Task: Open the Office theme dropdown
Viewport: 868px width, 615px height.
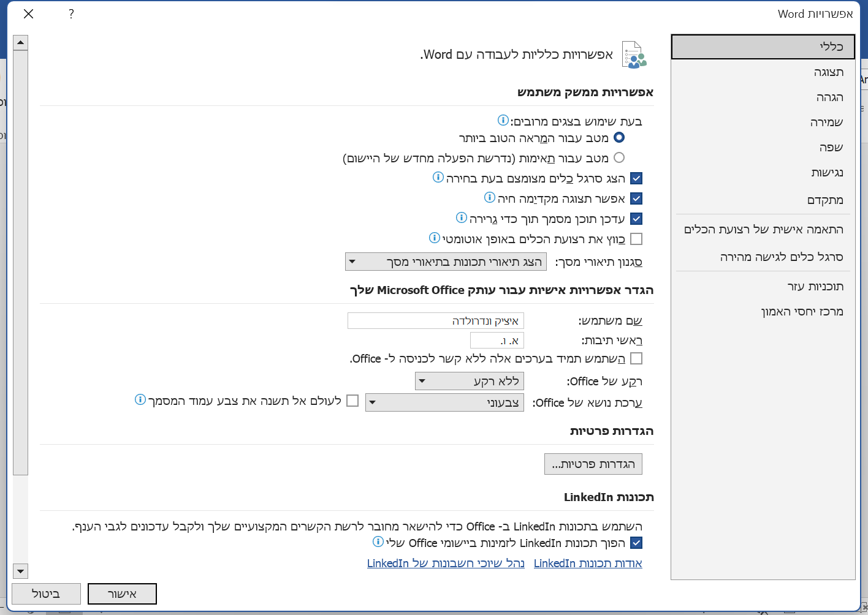Action: (444, 402)
